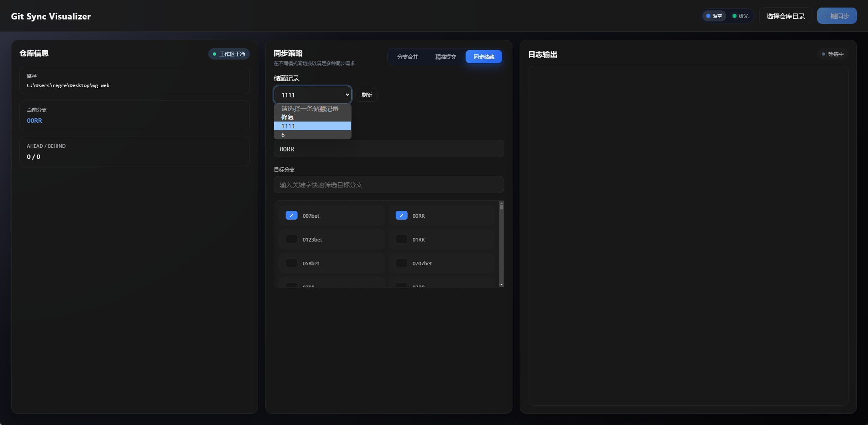Click the 日志输出 heading

tap(543, 54)
